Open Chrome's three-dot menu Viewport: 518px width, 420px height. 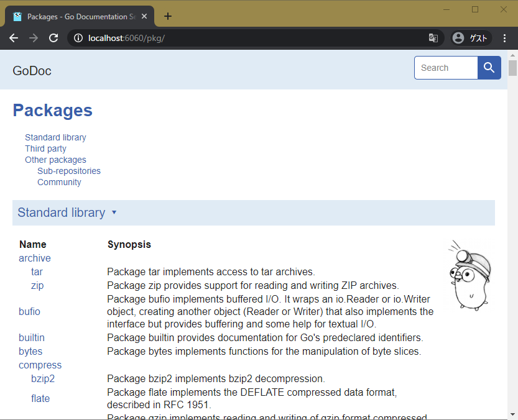coord(504,38)
